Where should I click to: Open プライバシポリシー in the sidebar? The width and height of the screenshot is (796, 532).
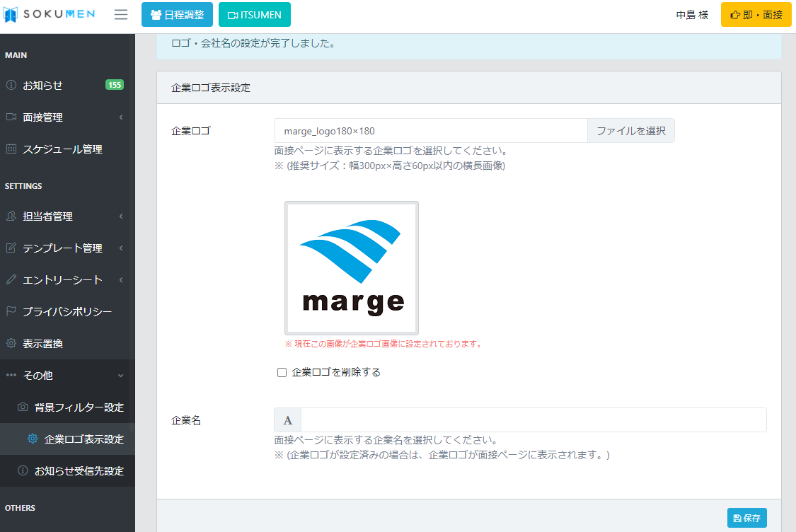(67, 312)
